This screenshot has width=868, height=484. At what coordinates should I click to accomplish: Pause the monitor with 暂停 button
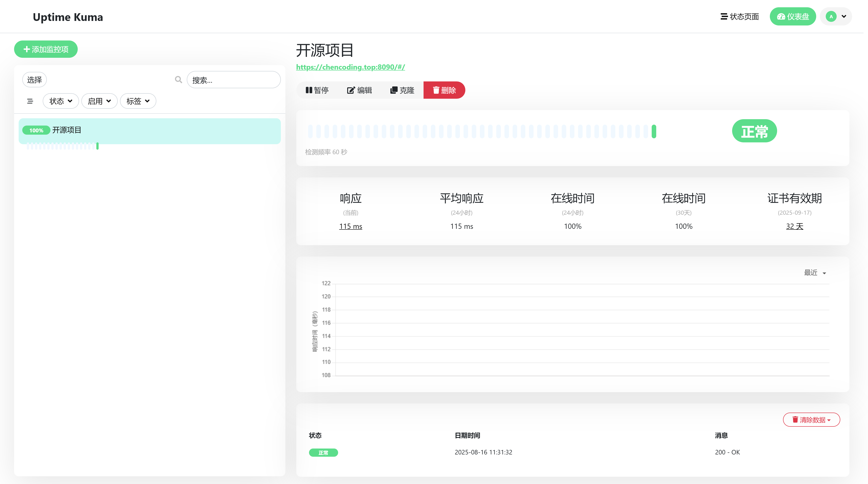(317, 90)
